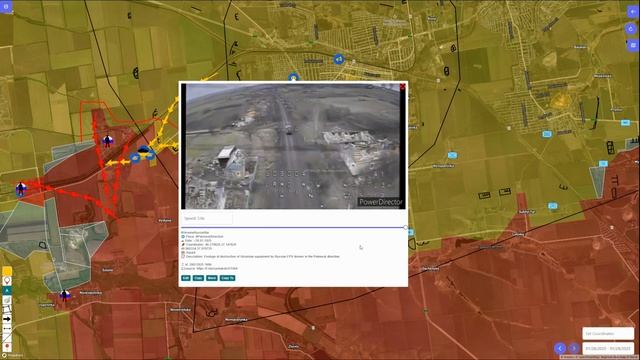Click the video progress slider handle
The height and width of the screenshot is (360, 640).
coord(405,227)
